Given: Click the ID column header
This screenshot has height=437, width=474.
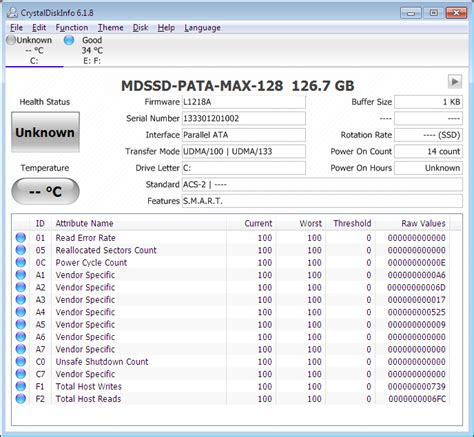Looking at the screenshot, I should 40,223.
